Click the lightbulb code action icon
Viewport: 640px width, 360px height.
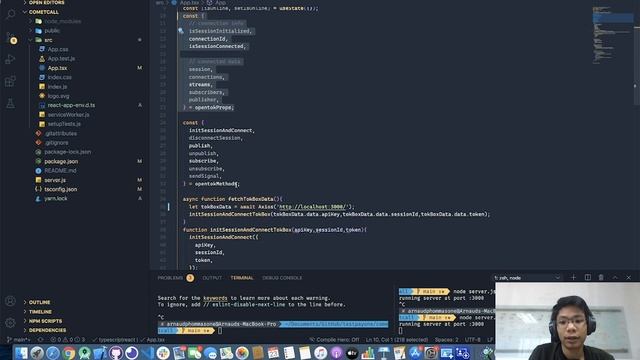pyautogui.click(x=181, y=31)
